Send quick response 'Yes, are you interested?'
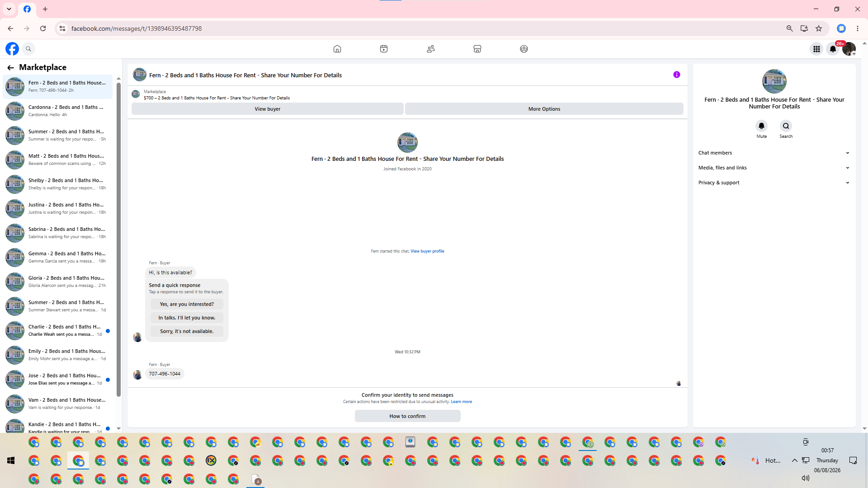The width and height of the screenshot is (868, 488). [187, 305]
